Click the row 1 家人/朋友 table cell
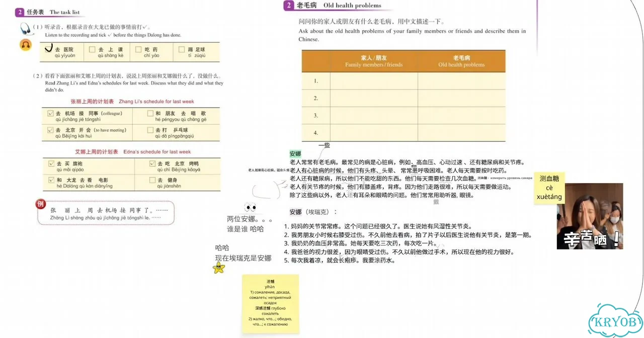 point(374,80)
